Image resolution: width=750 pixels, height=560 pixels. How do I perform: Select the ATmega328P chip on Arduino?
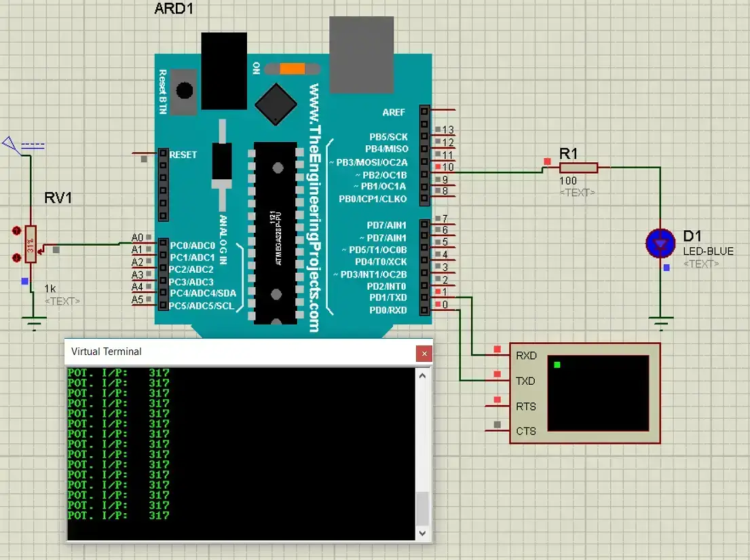(276, 232)
